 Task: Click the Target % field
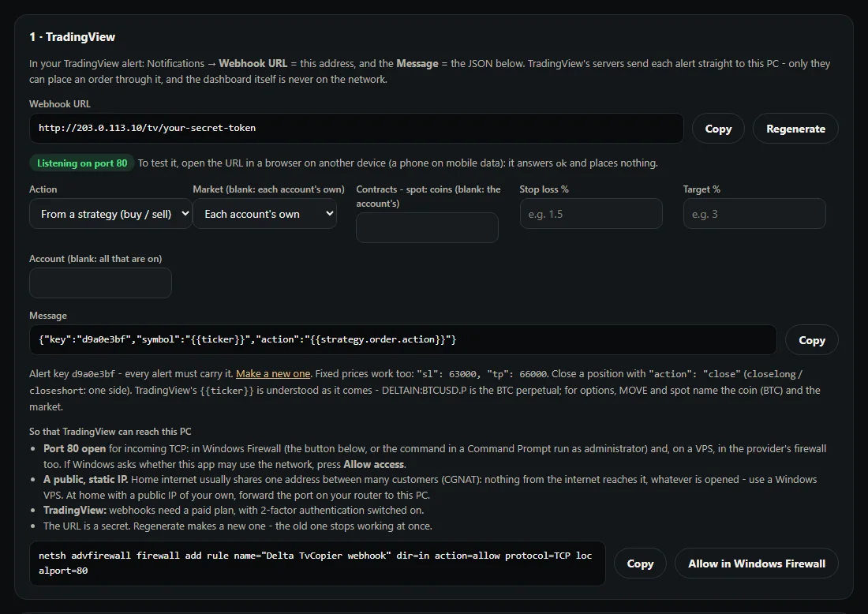754,214
